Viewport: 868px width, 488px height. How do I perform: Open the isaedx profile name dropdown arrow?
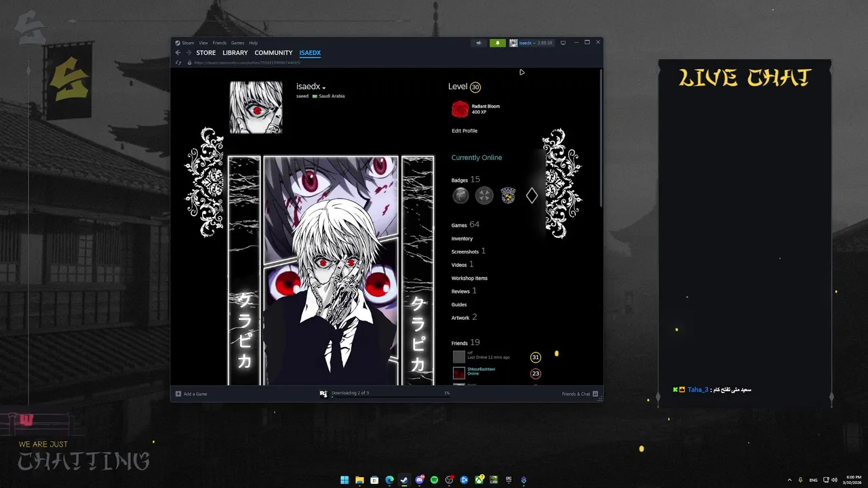pyautogui.click(x=324, y=88)
